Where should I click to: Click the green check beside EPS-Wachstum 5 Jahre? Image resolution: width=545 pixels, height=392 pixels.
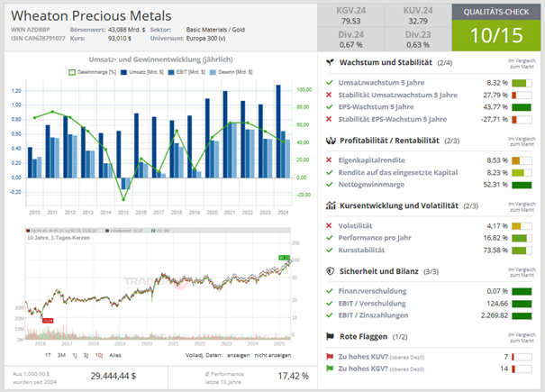(x=329, y=106)
